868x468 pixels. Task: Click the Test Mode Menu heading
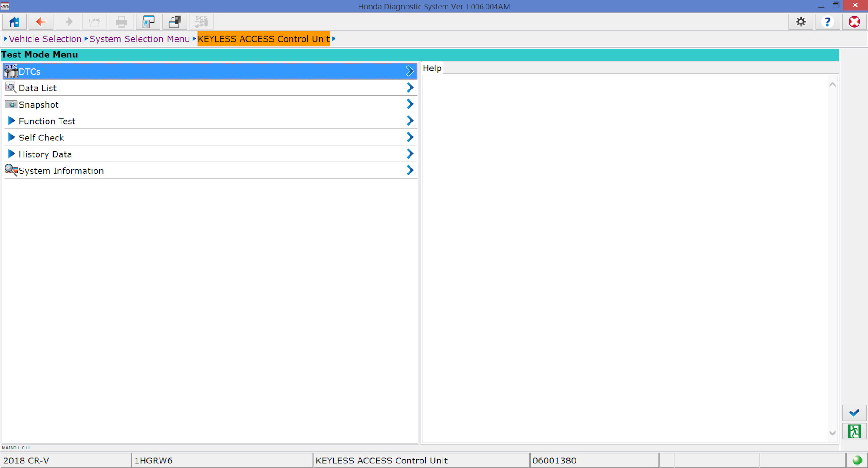click(39, 55)
